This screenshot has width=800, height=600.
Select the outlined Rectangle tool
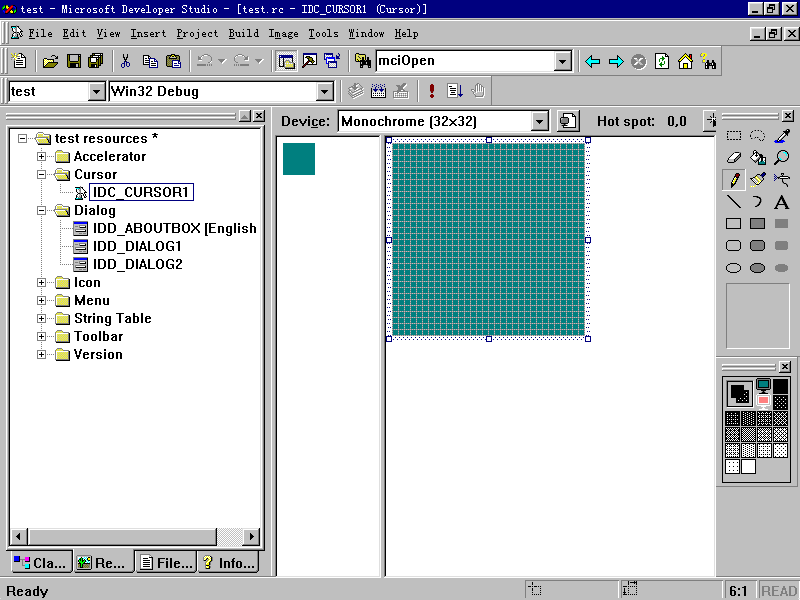pyautogui.click(x=734, y=223)
